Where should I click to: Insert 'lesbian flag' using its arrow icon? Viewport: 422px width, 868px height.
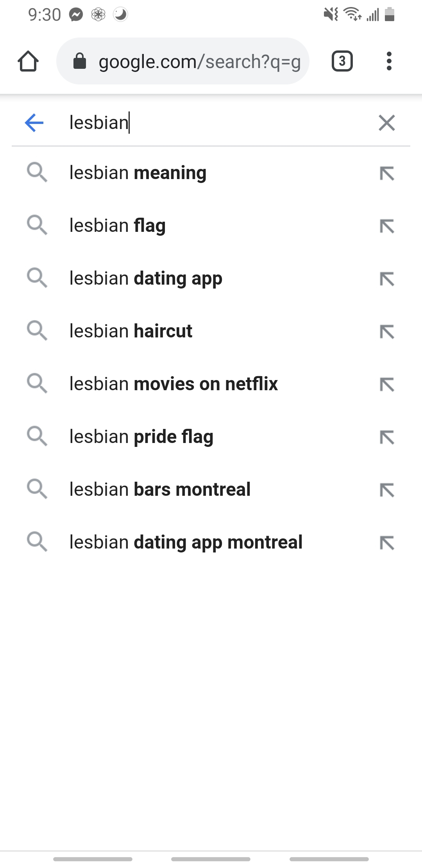click(x=387, y=226)
